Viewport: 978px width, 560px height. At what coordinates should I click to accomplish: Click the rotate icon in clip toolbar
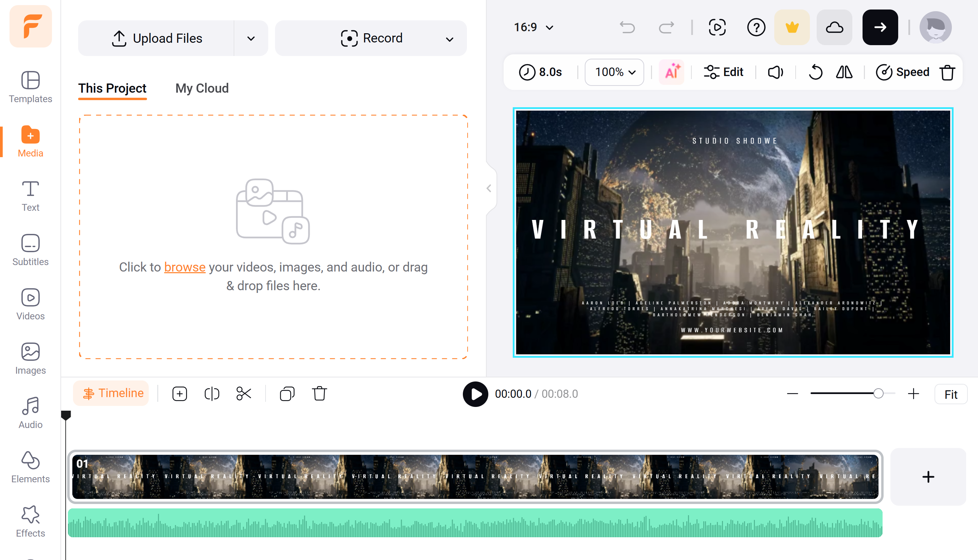point(815,72)
